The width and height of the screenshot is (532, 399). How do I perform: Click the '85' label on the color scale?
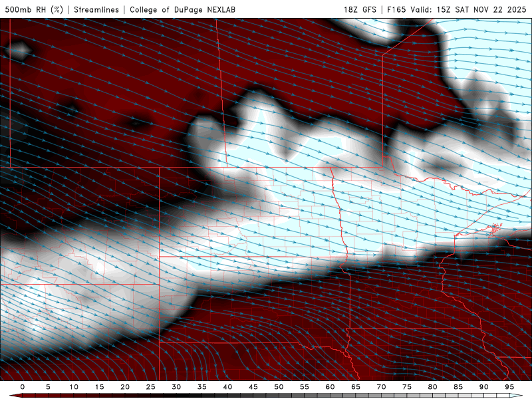[458, 387]
